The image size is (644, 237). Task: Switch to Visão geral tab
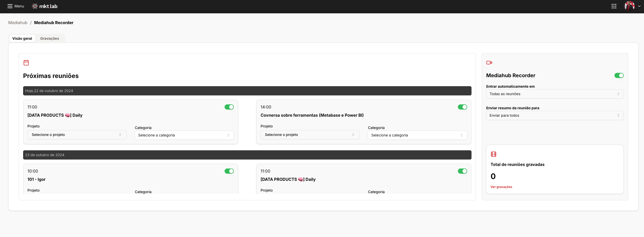(22, 38)
